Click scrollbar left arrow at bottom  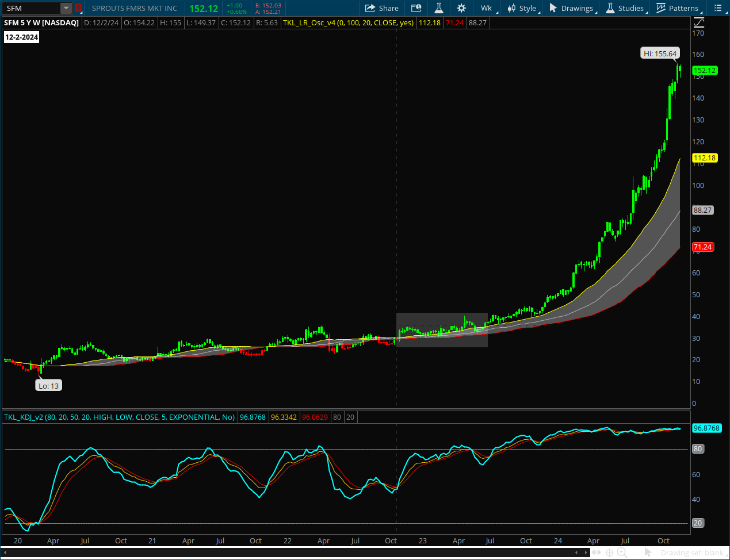(5, 553)
